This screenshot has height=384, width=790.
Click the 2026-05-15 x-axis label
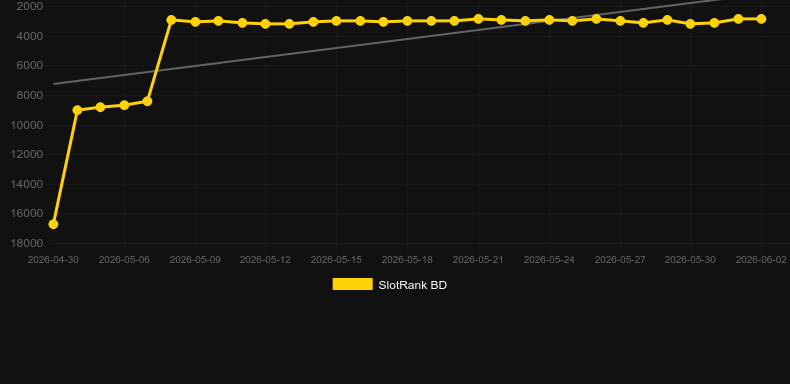[337, 260]
